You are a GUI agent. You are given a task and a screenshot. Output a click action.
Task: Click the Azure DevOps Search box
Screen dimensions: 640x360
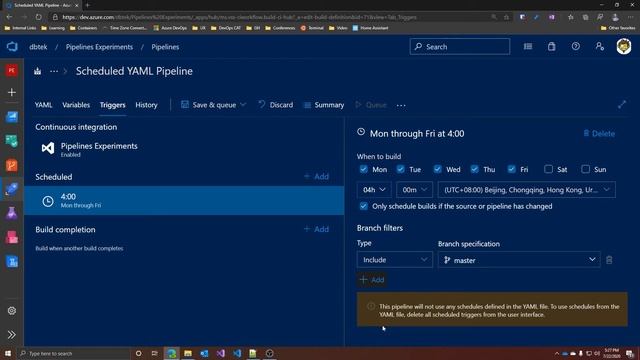(x=460, y=47)
